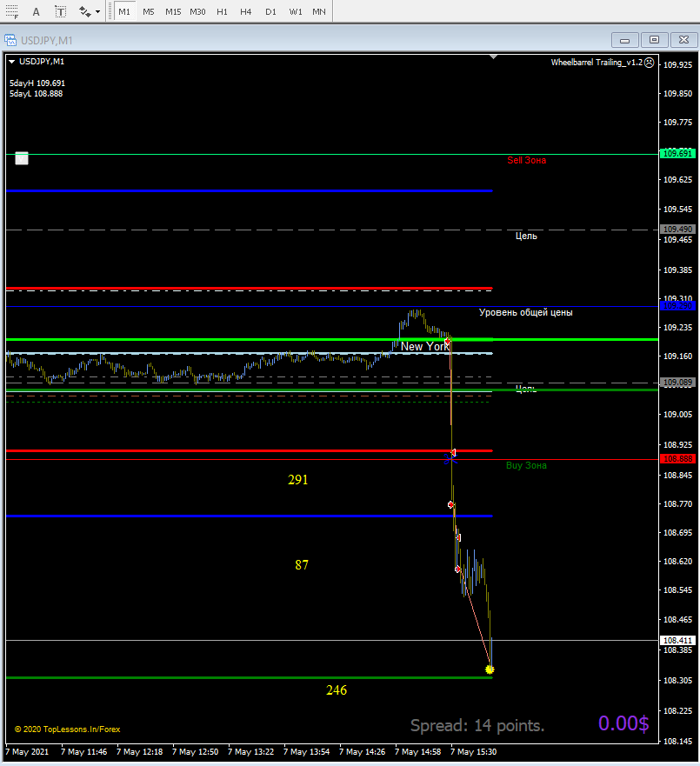Click the Arrows objects tool icon
The width and height of the screenshot is (700, 766).
(x=84, y=11)
